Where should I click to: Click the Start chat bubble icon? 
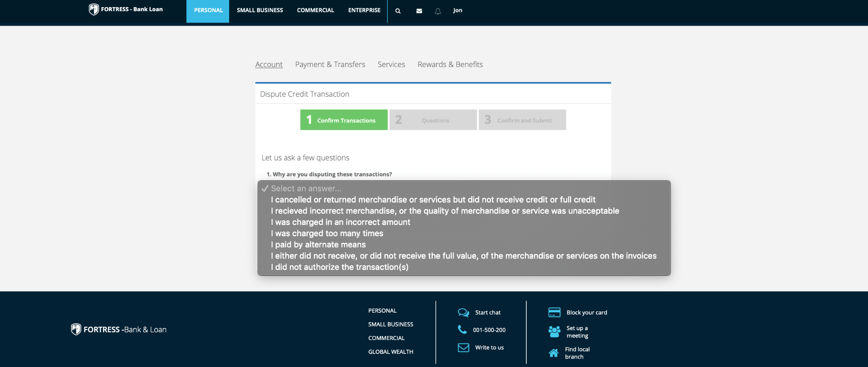[463, 313]
